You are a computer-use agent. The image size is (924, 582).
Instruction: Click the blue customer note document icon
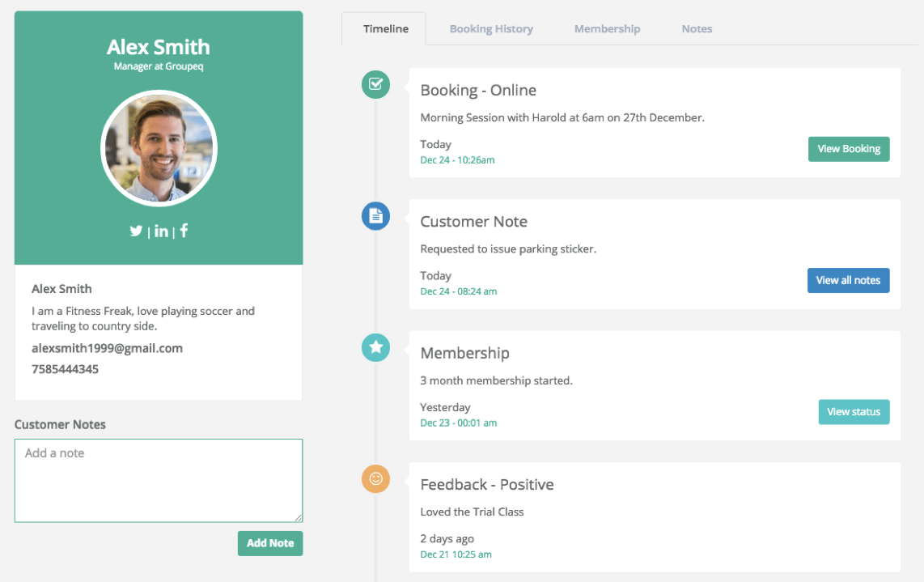375,216
